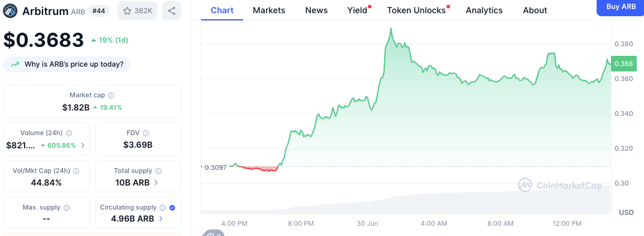Switch to the Markets tab
Viewport: 644px width, 236px height.
click(269, 10)
